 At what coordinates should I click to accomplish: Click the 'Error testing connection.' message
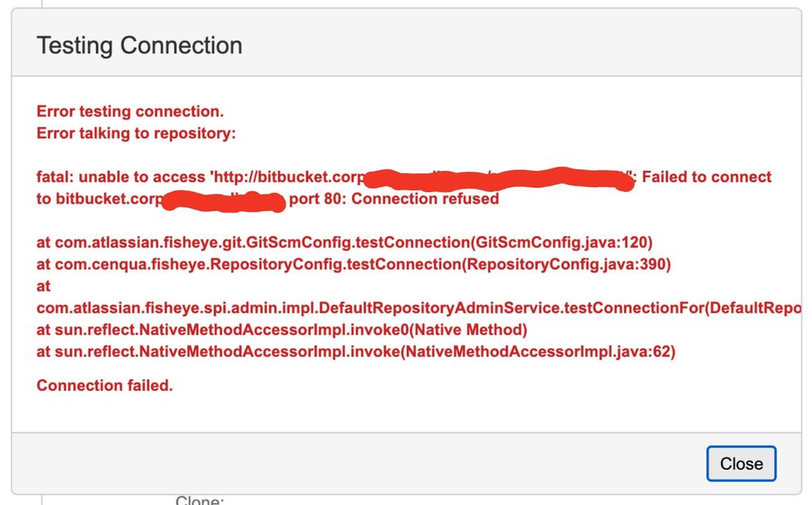(x=130, y=111)
